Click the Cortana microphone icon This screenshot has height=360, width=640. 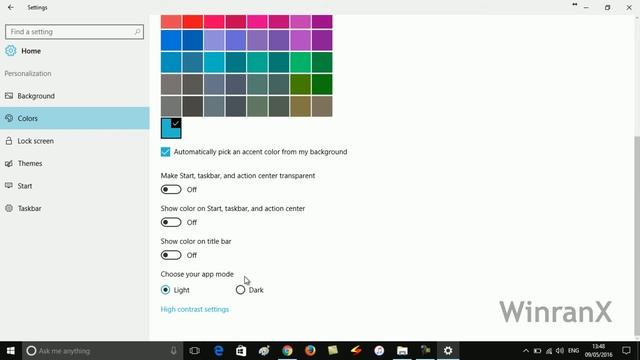173,351
